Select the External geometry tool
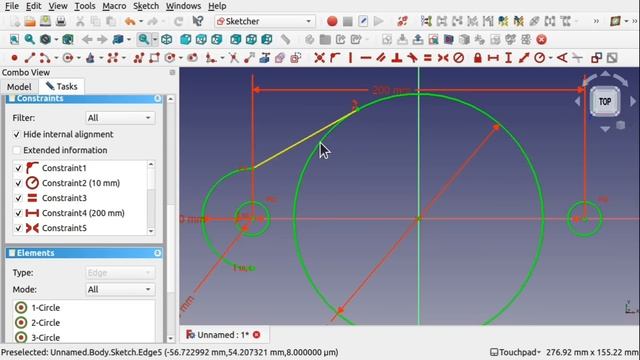Image resolution: width=640 pixels, height=360 pixels. [x=264, y=58]
